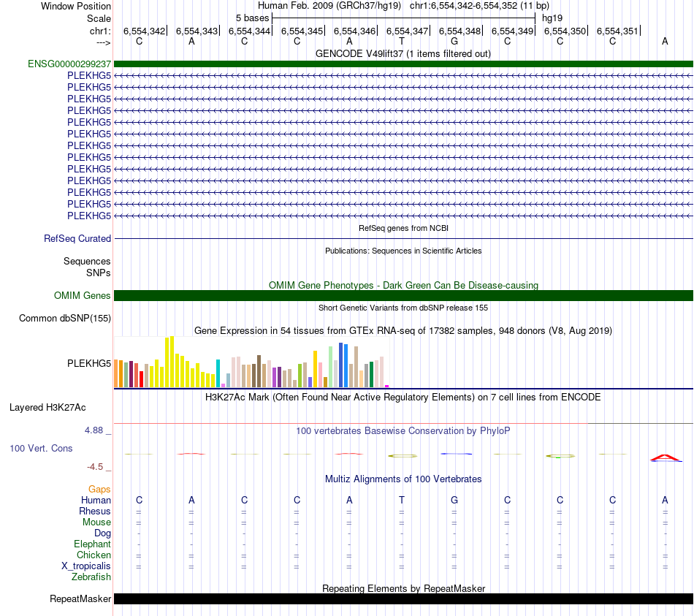Click the Mouse species label
Screen dimensions: 694x616
pos(96,522)
